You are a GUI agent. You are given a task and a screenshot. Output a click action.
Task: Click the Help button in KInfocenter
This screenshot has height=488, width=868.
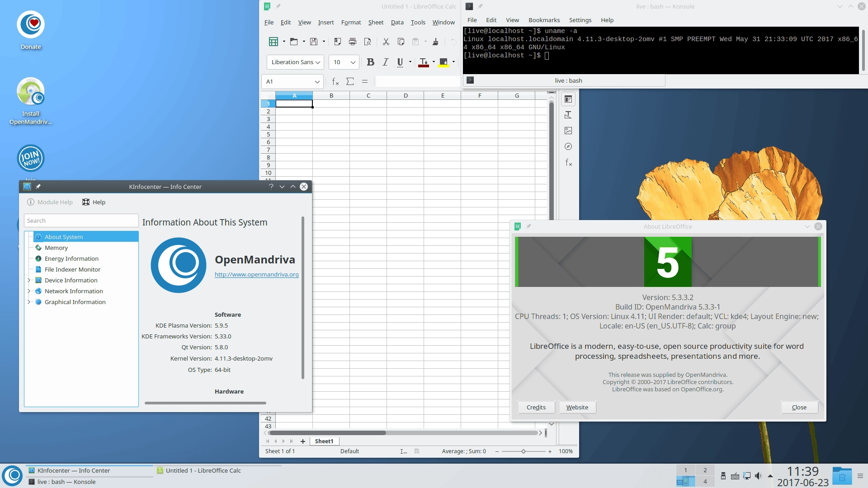pos(94,202)
